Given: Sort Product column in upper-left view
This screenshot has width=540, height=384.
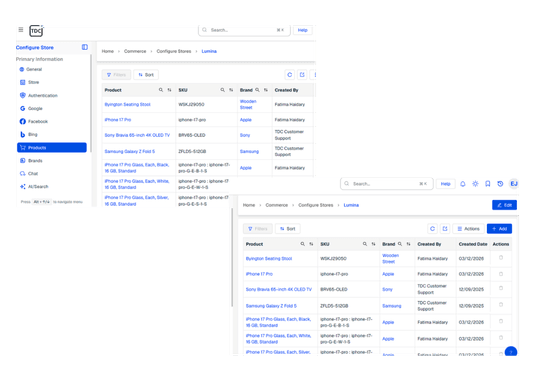Looking at the screenshot, I should (169, 90).
